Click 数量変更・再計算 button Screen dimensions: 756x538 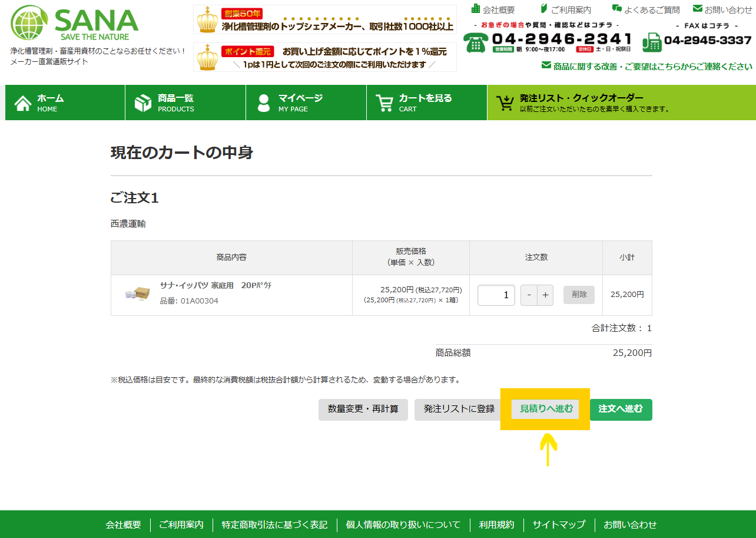pos(363,409)
